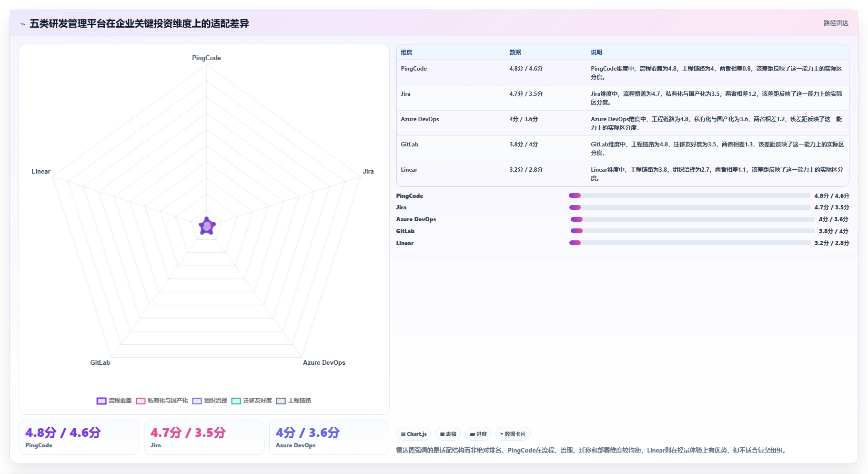Toggle the 组织治理 legend swatch
Image resolution: width=868 pixels, height=474 pixels.
point(197,401)
